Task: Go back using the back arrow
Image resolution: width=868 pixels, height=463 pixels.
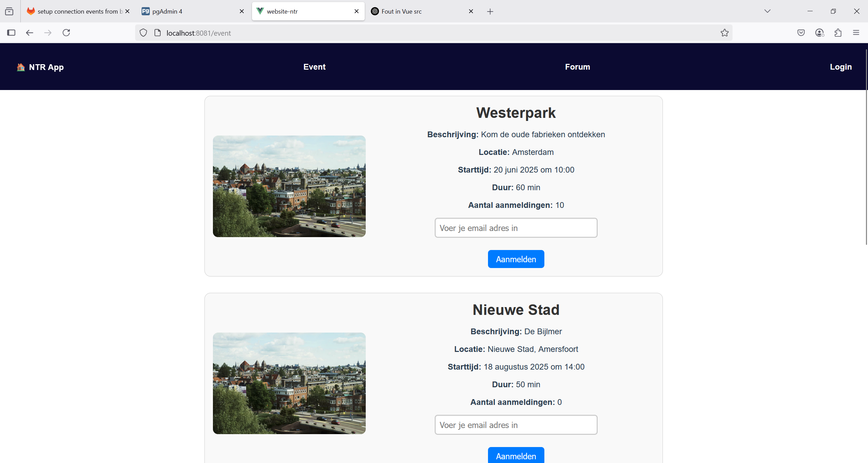Action: coord(30,33)
